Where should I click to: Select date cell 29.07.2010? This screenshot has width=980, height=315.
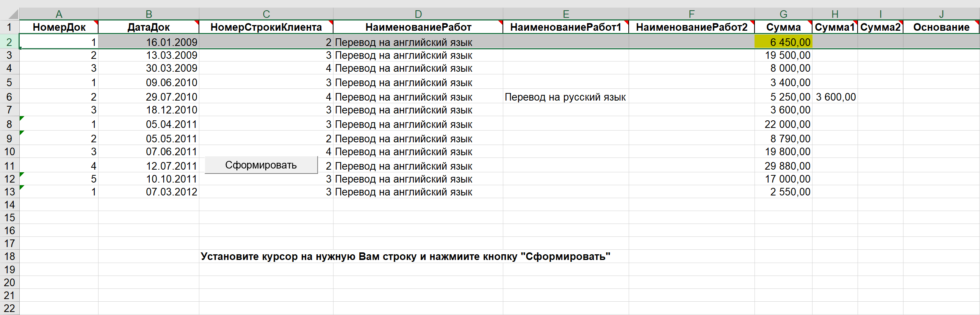click(x=149, y=97)
